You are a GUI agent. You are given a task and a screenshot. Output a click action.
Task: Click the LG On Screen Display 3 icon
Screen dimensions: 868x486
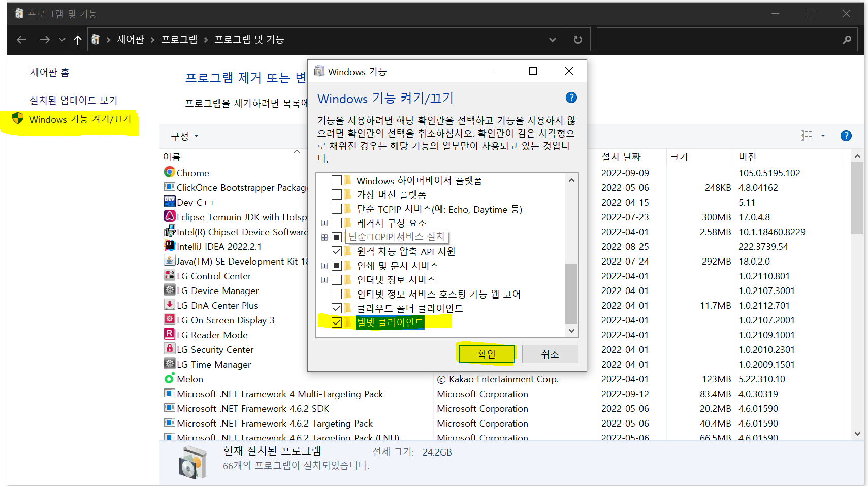170,319
